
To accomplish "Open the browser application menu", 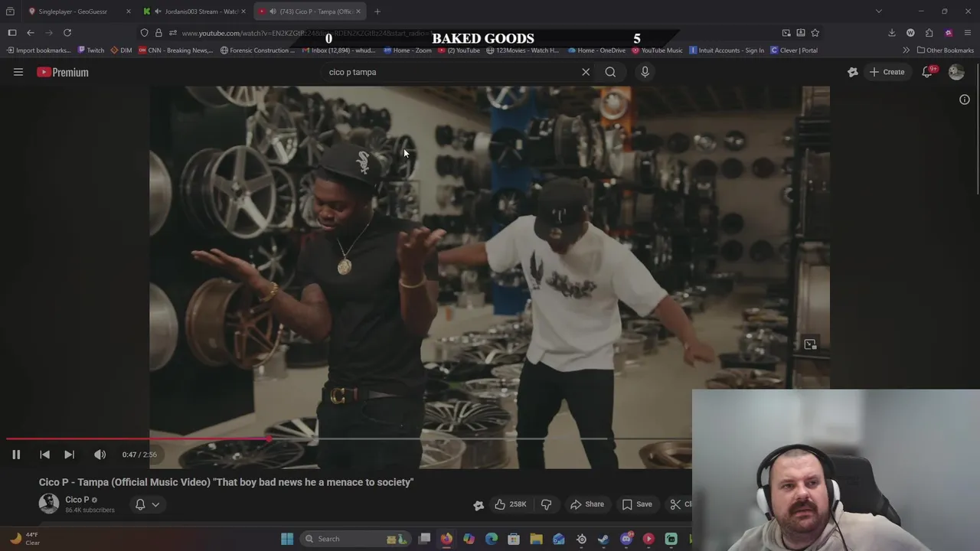I will pos(968,33).
